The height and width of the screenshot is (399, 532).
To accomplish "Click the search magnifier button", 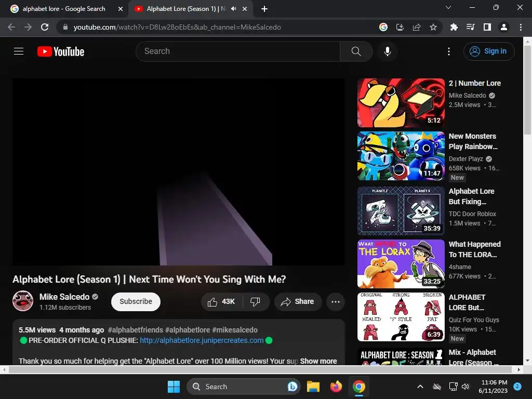I will [x=356, y=51].
